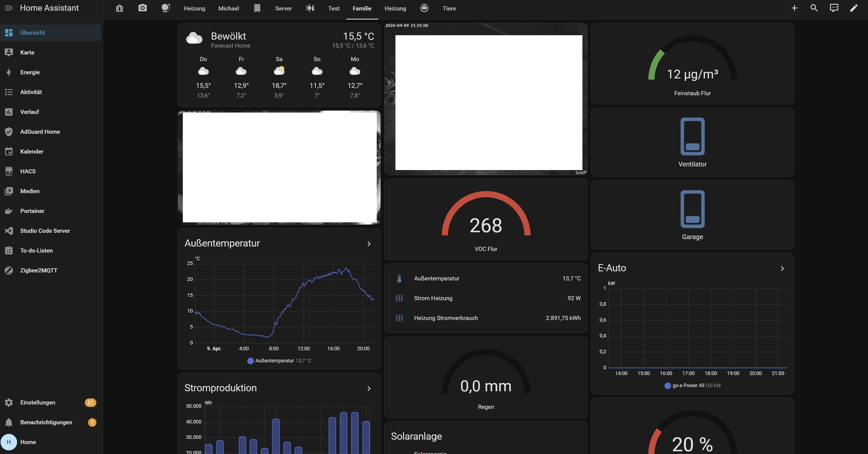Open Benachrichtigungen in the sidebar
868x454 pixels.
tap(46, 422)
